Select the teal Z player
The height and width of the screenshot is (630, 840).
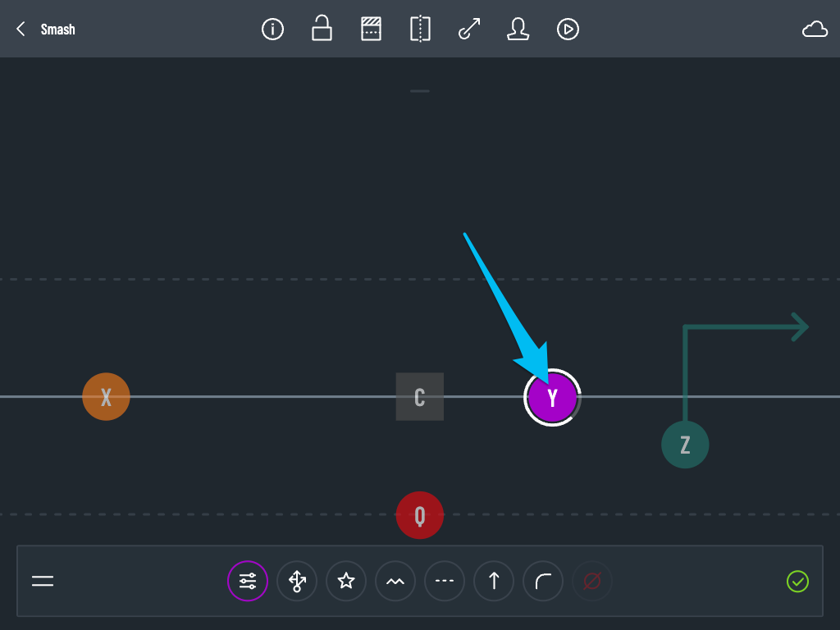[685, 445]
